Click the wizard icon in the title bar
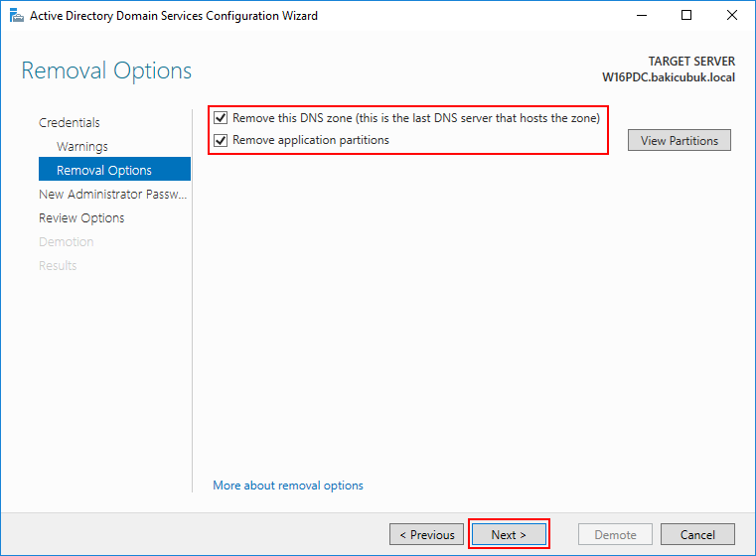 point(17,16)
